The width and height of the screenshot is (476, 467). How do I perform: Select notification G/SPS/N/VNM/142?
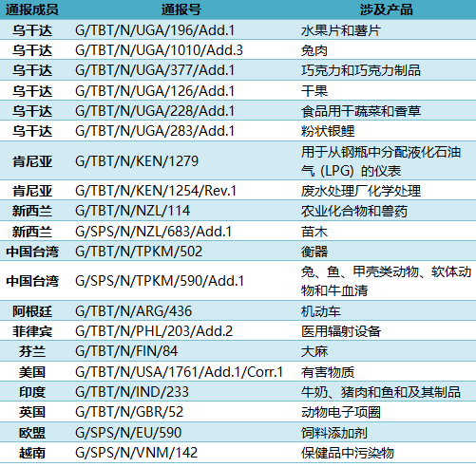coord(137,453)
